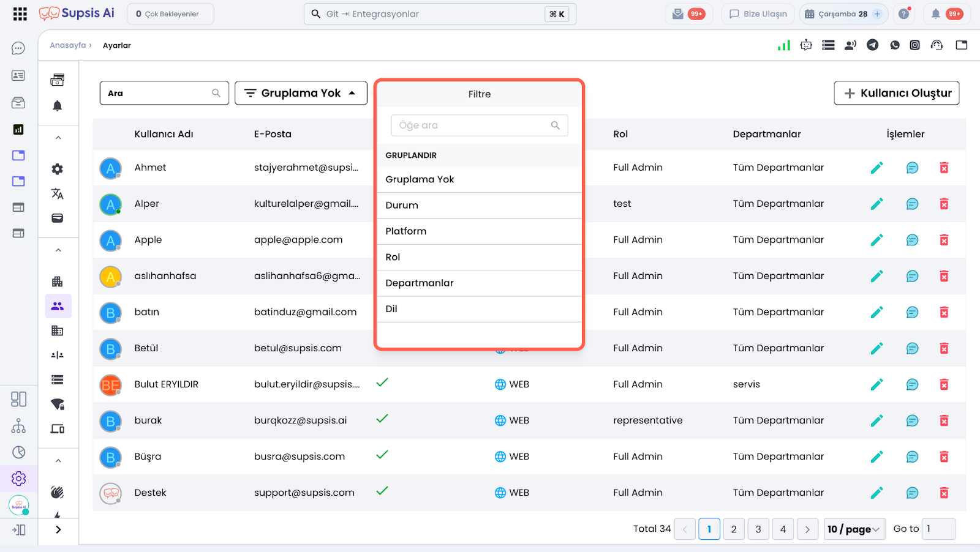Image resolution: width=980 pixels, height=552 pixels.
Task: Delete user Alper with trash icon
Action: 944,204
